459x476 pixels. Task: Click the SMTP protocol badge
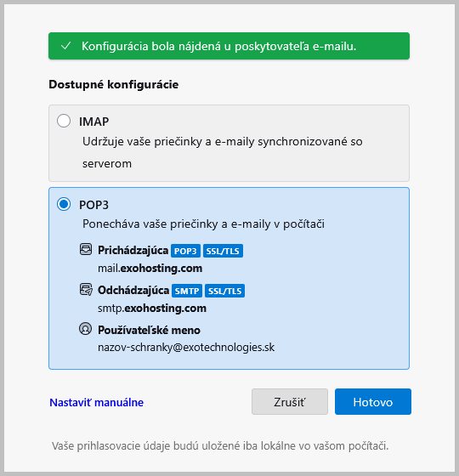(x=187, y=291)
